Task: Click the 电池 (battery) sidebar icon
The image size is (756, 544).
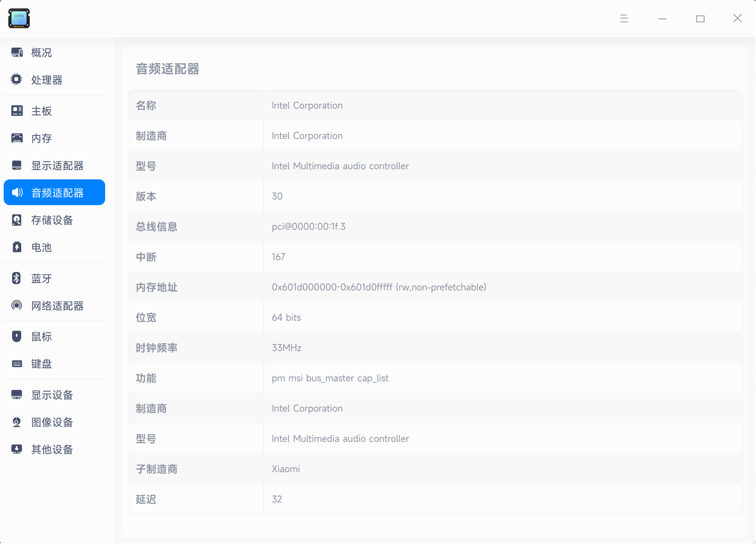Action: pos(16,247)
